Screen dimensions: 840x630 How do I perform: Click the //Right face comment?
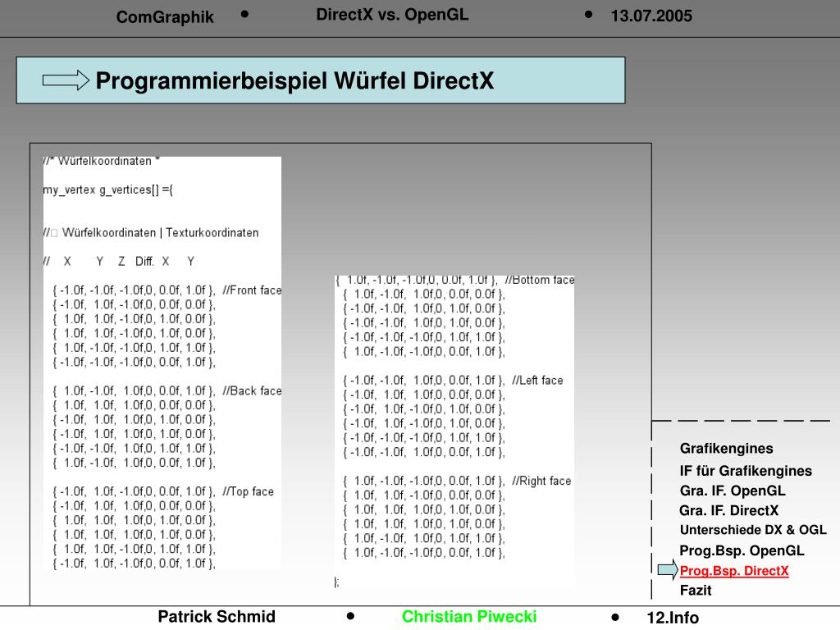point(541,481)
